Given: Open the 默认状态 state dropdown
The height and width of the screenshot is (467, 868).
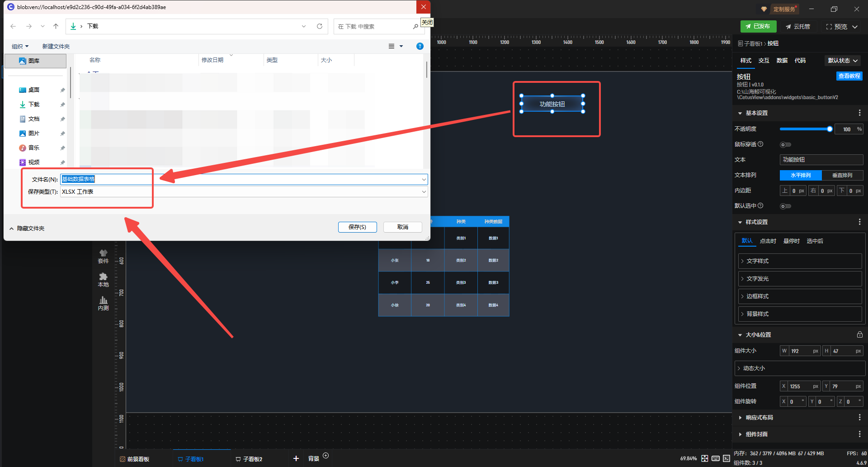Looking at the screenshot, I should (843, 61).
